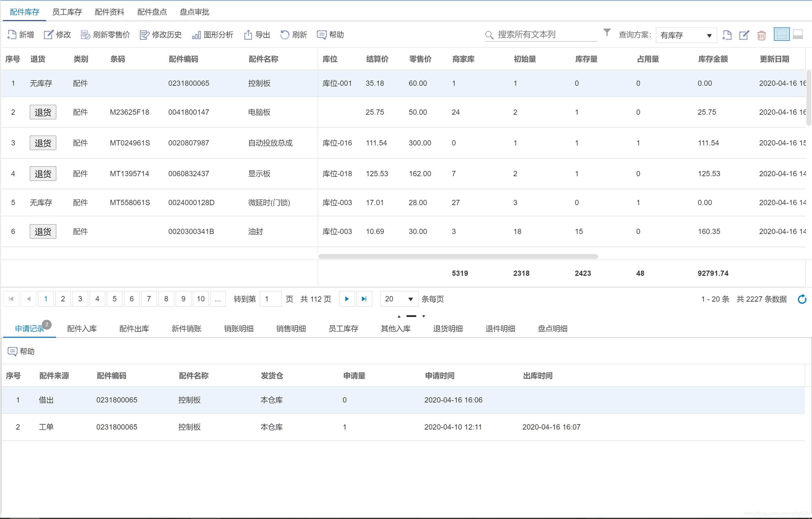Expand panel with splitter down arrow
The image size is (812, 519).
(x=424, y=316)
